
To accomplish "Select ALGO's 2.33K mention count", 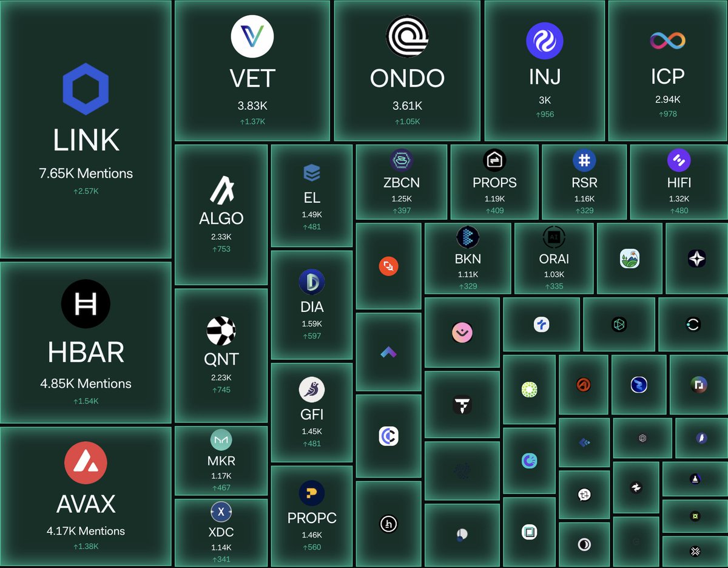I will (x=221, y=237).
